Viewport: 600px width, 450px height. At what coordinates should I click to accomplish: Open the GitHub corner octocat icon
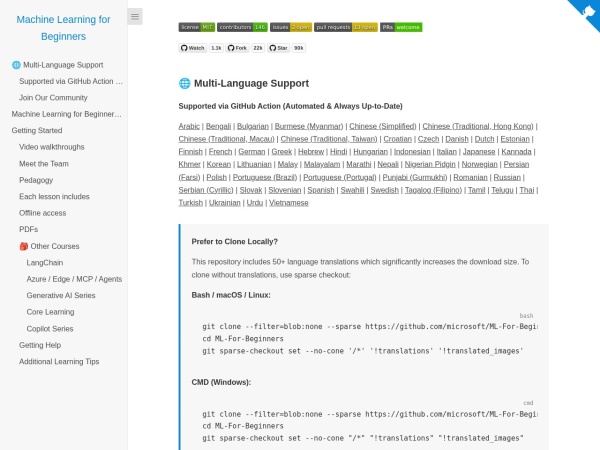coord(587,12)
